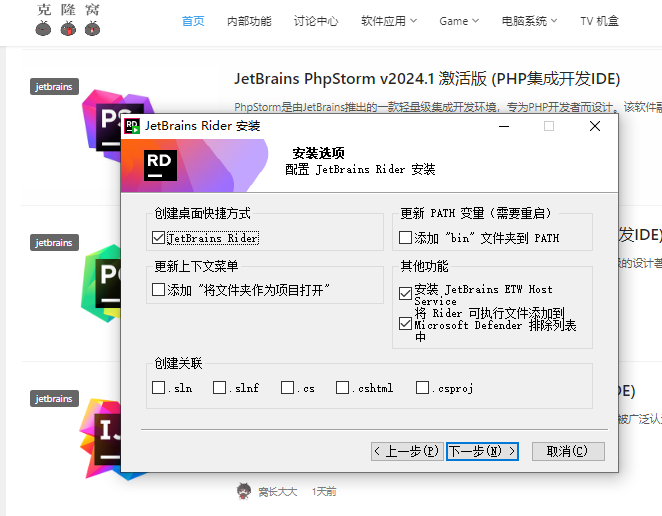The width and height of the screenshot is (662, 516).
Task: Expand 电脑系统 dropdown menu on website
Action: [529, 21]
